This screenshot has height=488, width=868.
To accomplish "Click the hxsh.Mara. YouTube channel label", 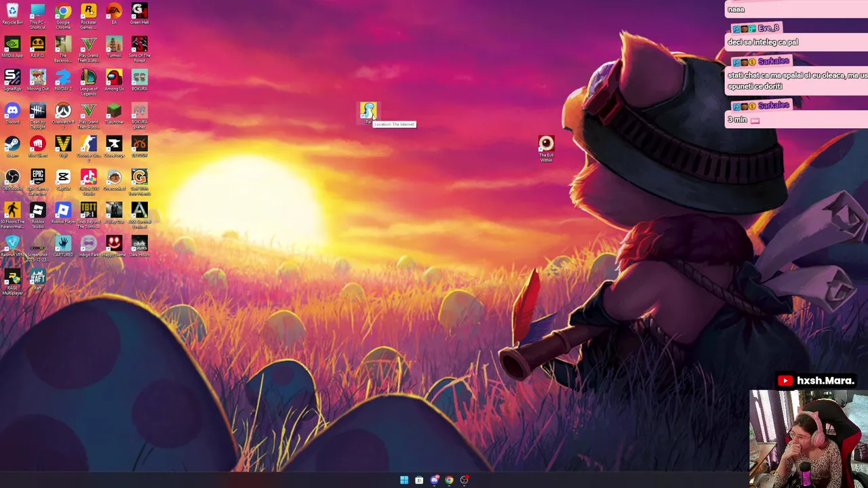I will (x=816, y=381).
